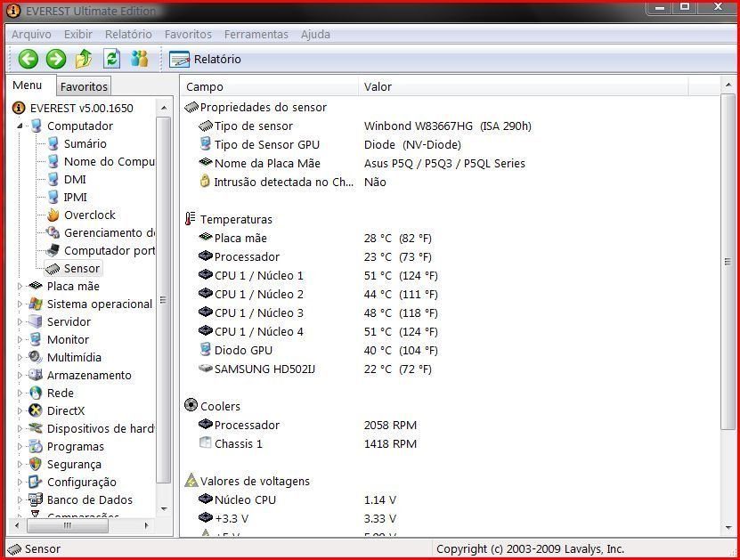Click the Intrusão detectada padlock icon
This screenshot has width=740, height=560.
click(x=205, y=181)
